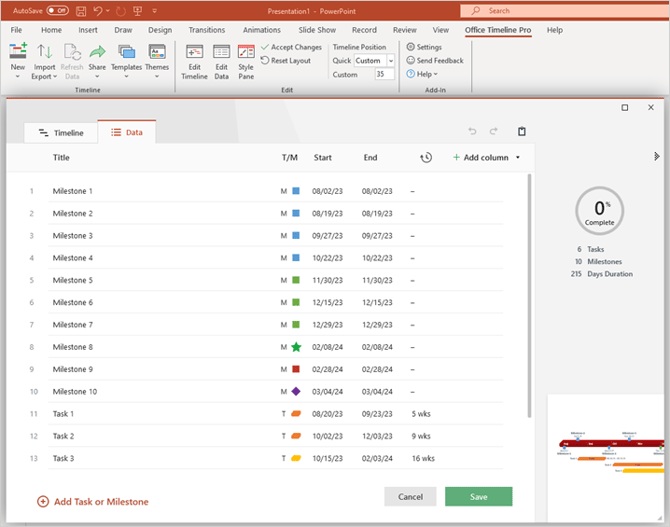Image resolution: width=670 pixels, height=527 pixels.
Task: Click the undo arrow in data dialog
Action: point(473,132)
